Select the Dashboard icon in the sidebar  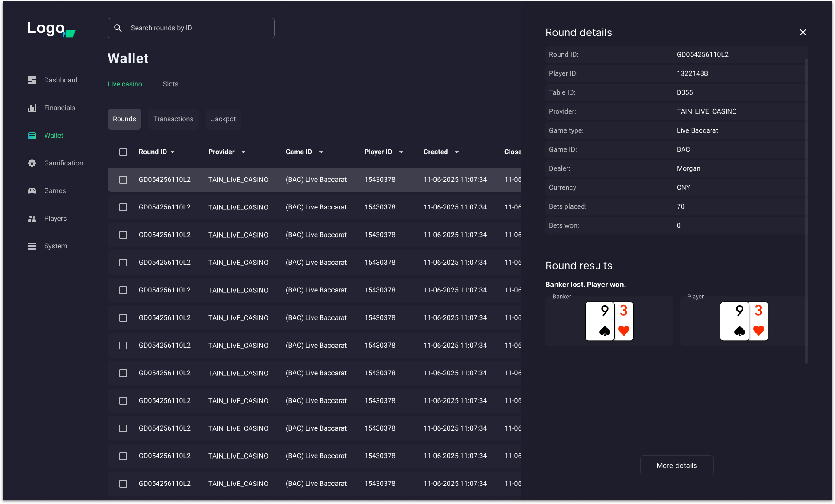[32, 80]
